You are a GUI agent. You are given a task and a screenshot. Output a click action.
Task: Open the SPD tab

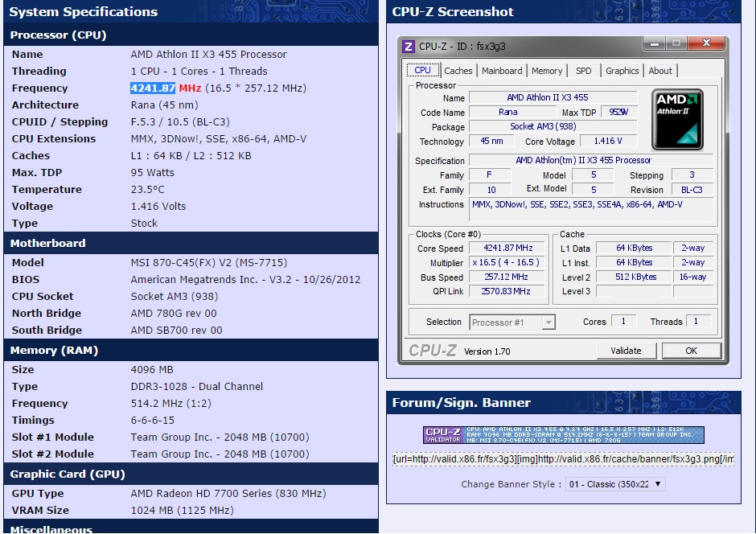583,71
